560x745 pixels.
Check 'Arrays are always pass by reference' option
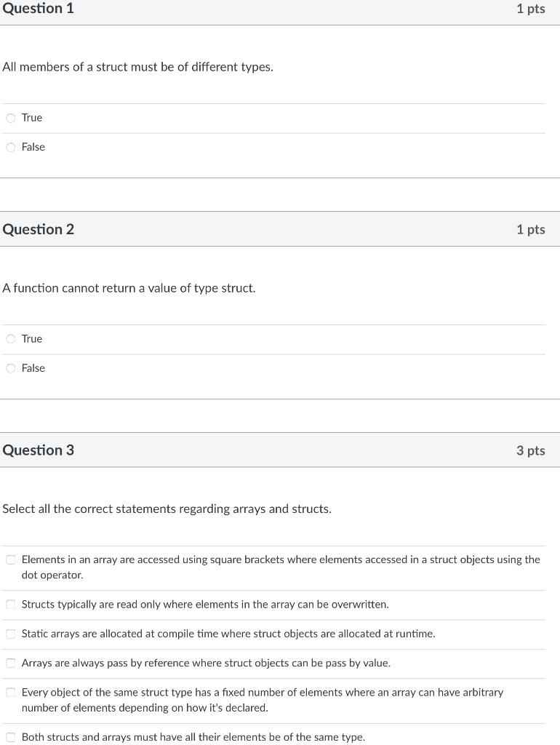(x=10, y=663)
